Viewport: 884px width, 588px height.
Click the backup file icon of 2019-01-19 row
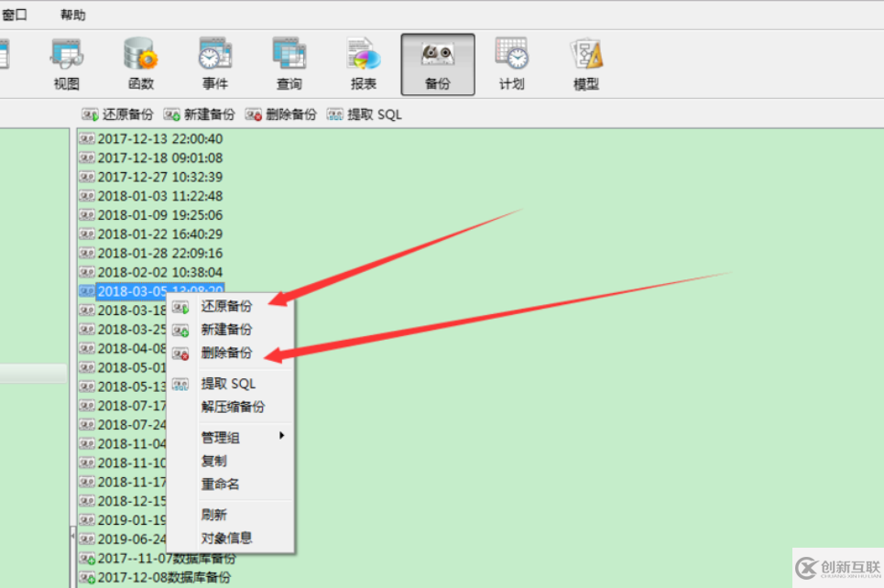coord(87,520)
